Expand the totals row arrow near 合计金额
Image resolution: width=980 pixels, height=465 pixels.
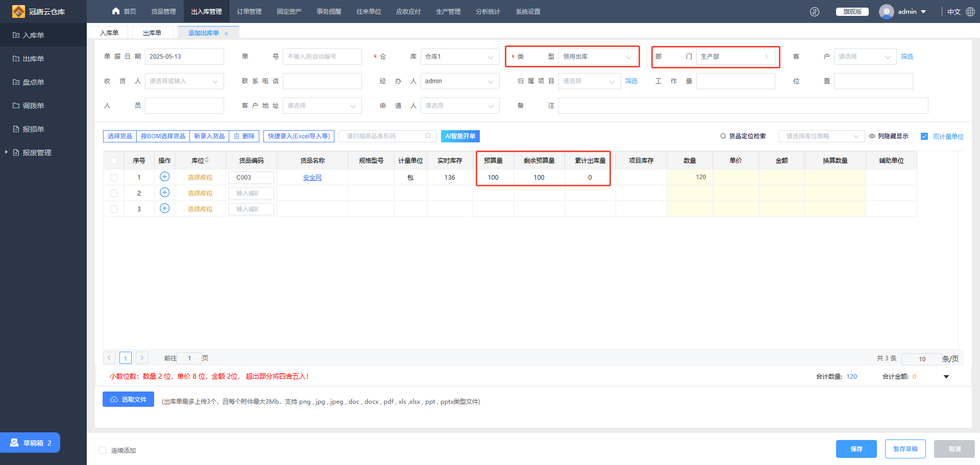tap(946, 377)
